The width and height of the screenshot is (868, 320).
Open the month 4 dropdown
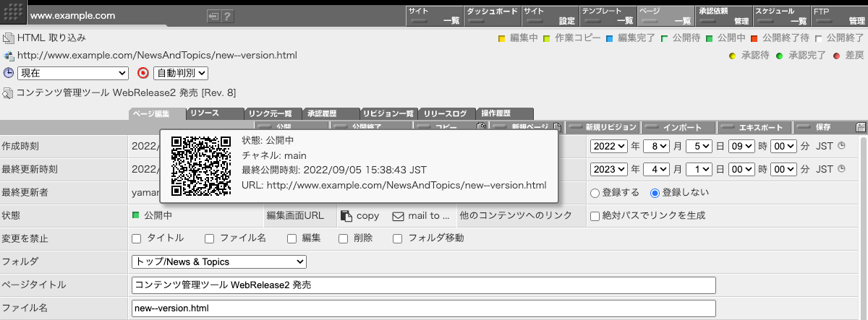coord(656,169)
